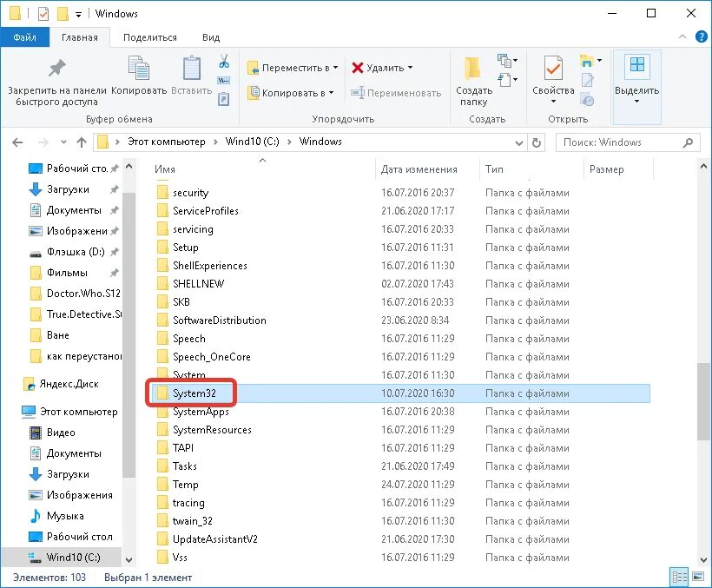Open the Удалить dropdown arrow
Screen dimensions: 712x588
[x=410, y=68]
